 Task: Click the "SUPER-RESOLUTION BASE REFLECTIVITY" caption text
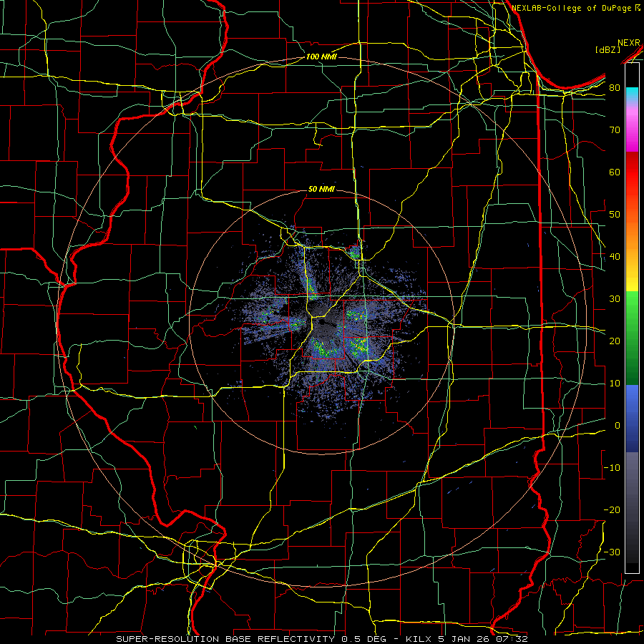coord(225,639)
